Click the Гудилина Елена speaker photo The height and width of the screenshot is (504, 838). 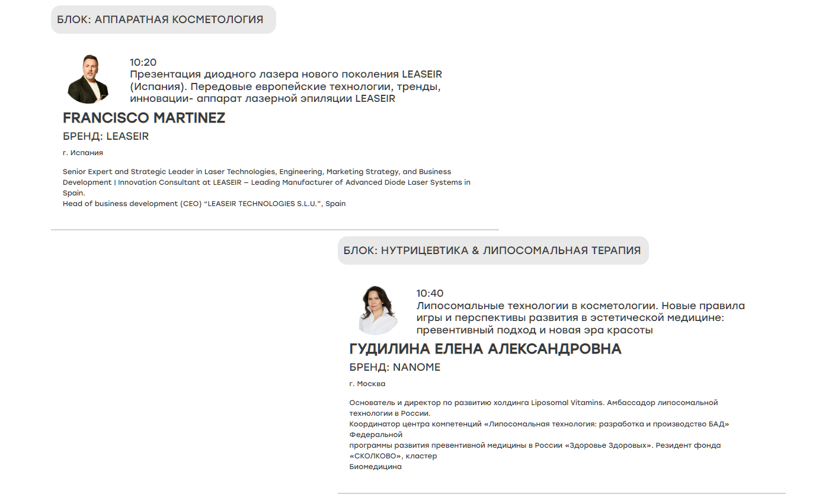coord(377,310)
